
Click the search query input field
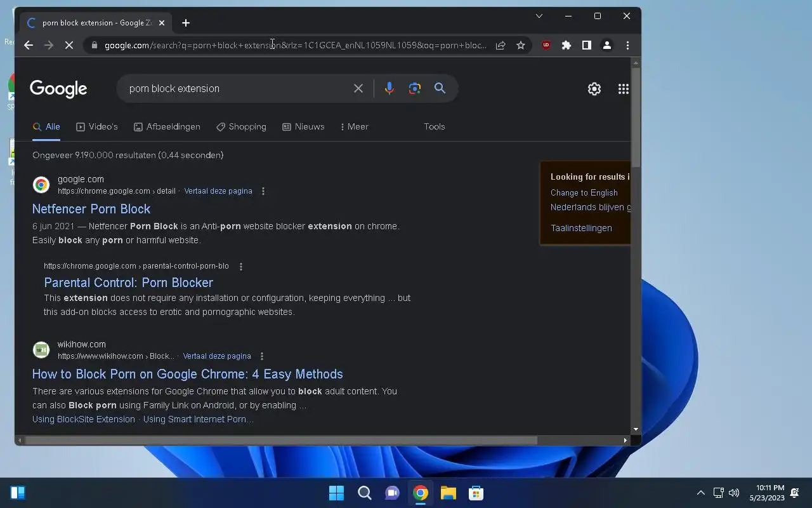coord(238,88)
